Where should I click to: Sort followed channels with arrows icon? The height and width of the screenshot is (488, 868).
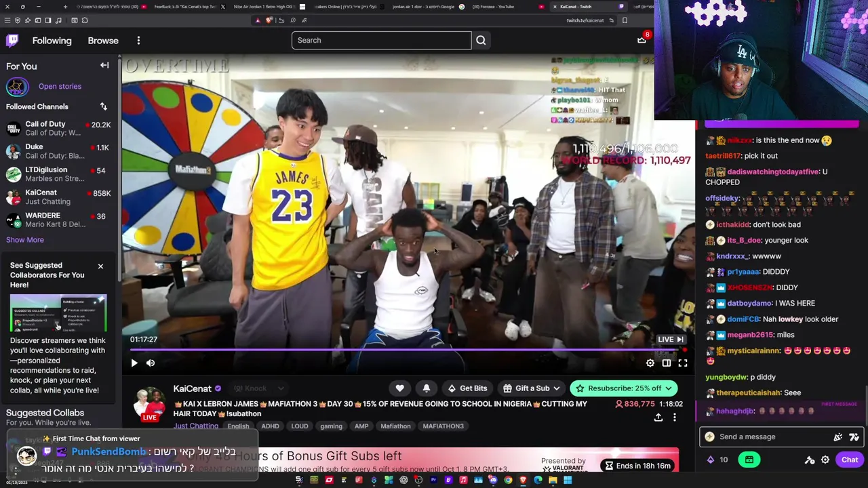pos(104,106)
